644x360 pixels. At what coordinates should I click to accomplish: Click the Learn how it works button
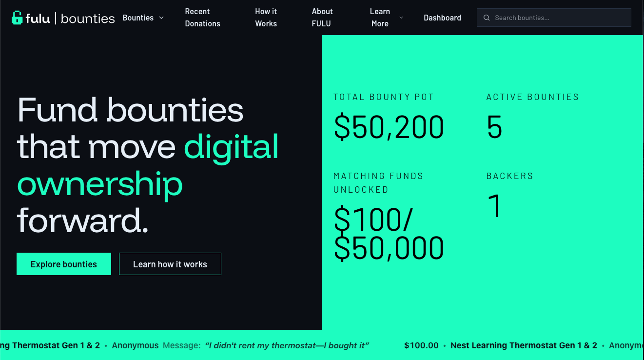[x=170, y=264]
